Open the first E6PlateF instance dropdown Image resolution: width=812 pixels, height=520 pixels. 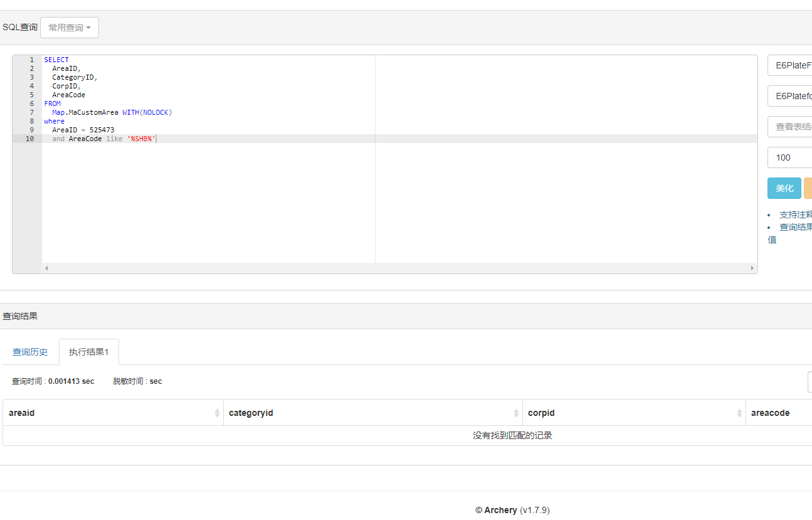789,65
